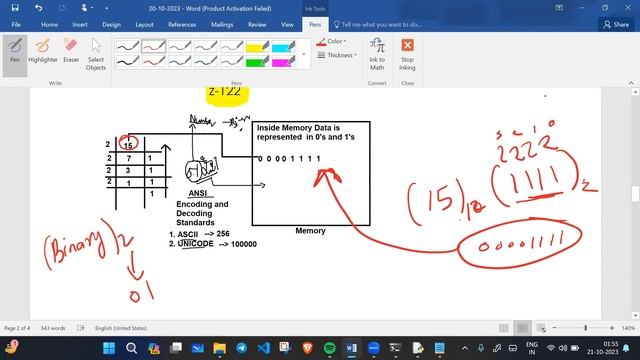Switch to Read Mode view
Screen dimensions: 640x360
[x=504, y=328]
